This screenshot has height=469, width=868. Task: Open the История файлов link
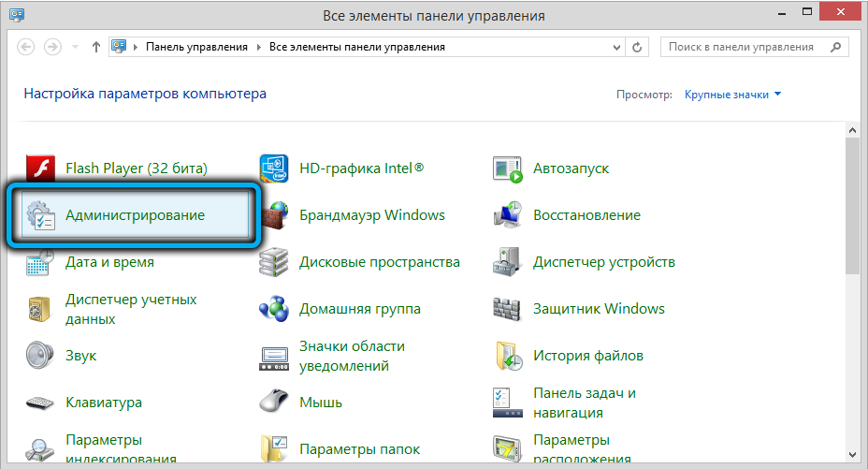(x=587, y=356)
